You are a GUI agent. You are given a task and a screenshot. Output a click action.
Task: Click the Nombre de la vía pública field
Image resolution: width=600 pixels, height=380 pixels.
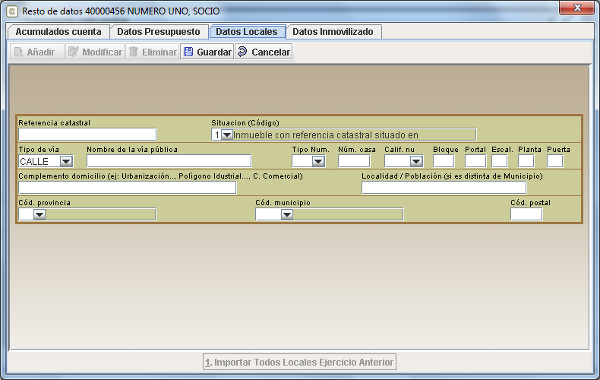169,161
